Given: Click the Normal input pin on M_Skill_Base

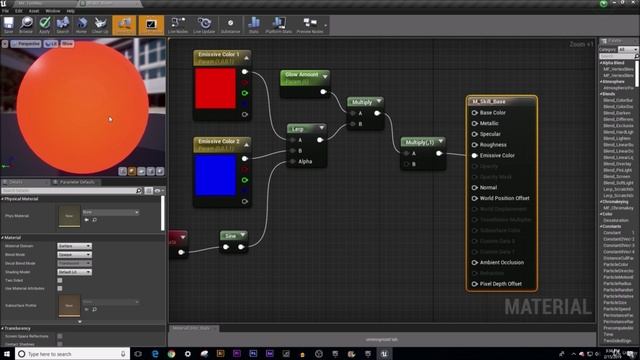Looking at the screenshot, I should [475, 188].
